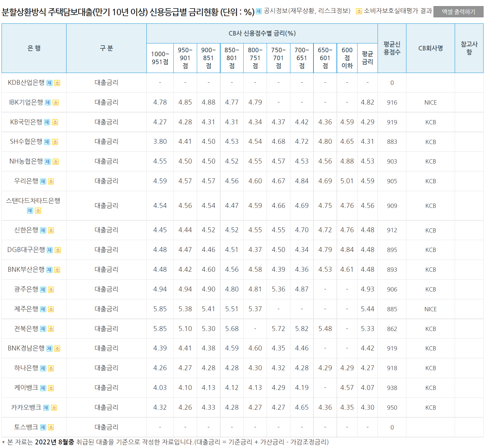486x448 pixels.
Task: Open 토스뱅크 재 disclosure icon
Action: coord(43,427)
